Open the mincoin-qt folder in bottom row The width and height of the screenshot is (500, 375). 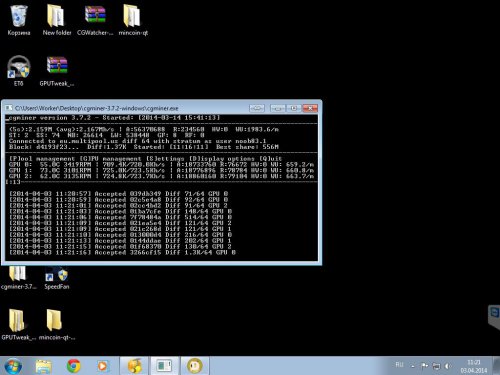pyautogui.click(x=56, y=324)
